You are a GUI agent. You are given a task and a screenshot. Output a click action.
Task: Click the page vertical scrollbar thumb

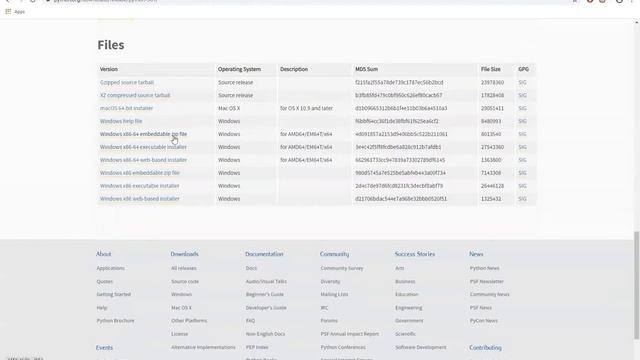(636, 285)
